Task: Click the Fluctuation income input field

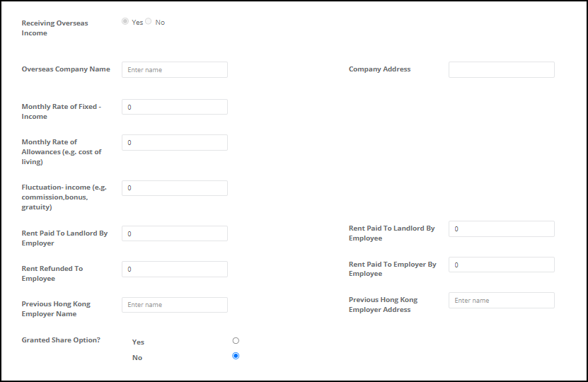Action: coord(175,188)
